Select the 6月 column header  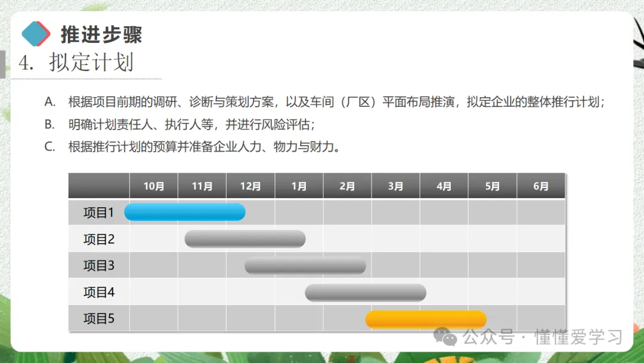pyautogui.click(x=541, y=186)
